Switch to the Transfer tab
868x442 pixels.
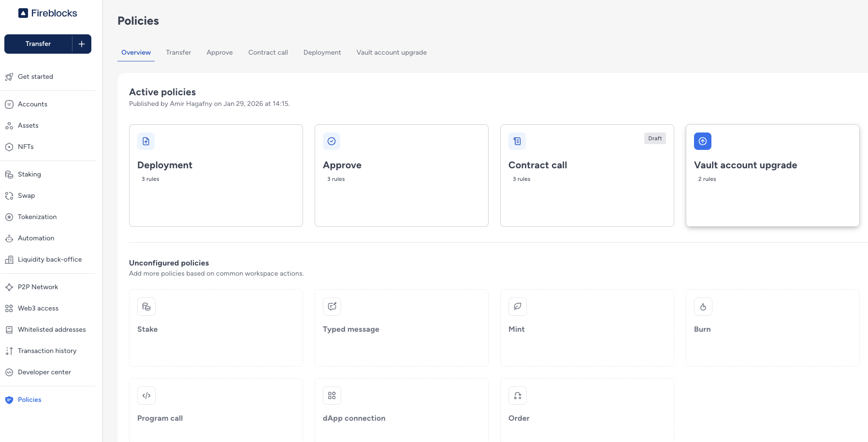178,52
